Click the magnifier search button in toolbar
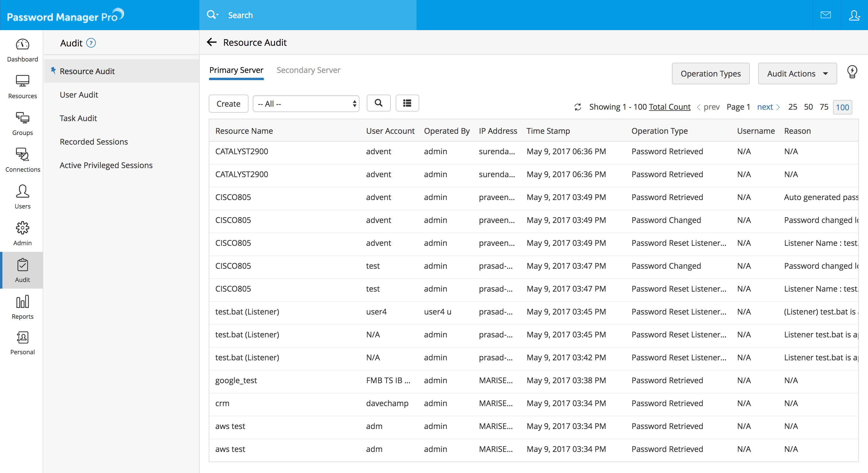This screenshot has height=473, width=868. click(x=379, y=103)
